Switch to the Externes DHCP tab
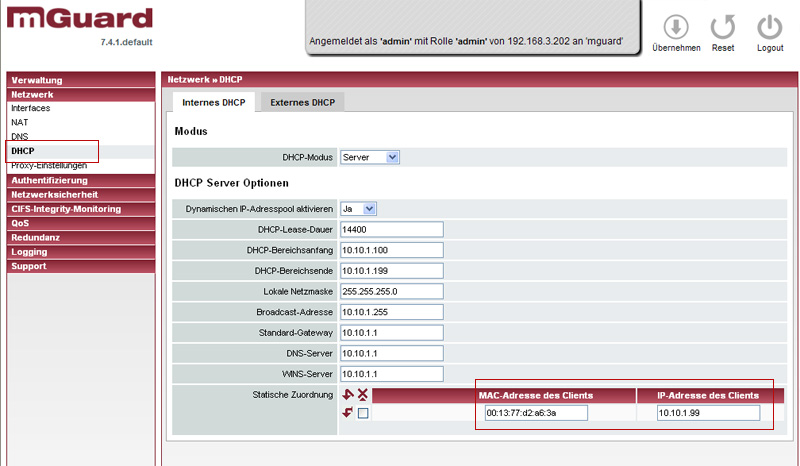 (302, 102)
